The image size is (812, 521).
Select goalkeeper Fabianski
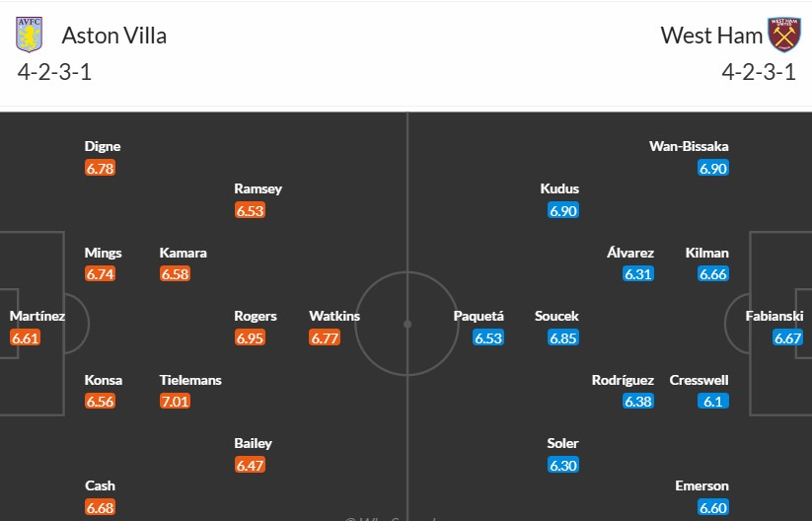tap(775, 316)
